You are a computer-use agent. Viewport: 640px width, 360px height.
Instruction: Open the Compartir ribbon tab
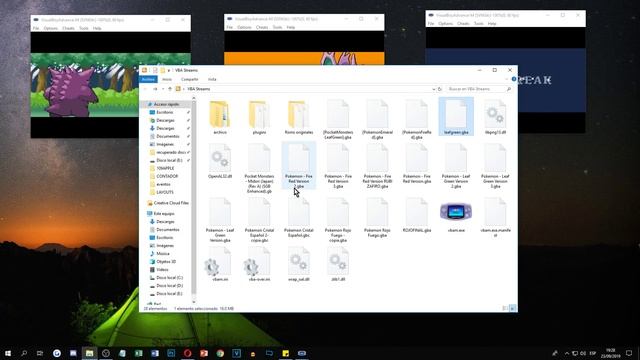(x=189, y=79)
